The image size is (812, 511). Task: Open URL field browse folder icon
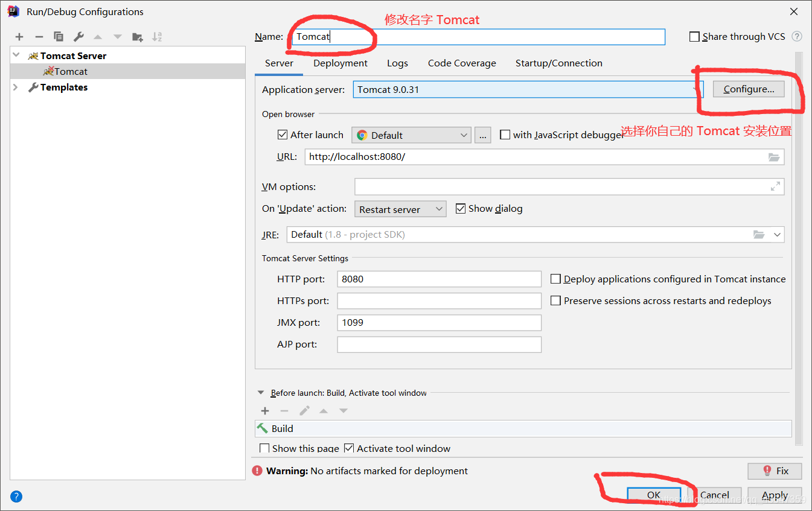774,157
